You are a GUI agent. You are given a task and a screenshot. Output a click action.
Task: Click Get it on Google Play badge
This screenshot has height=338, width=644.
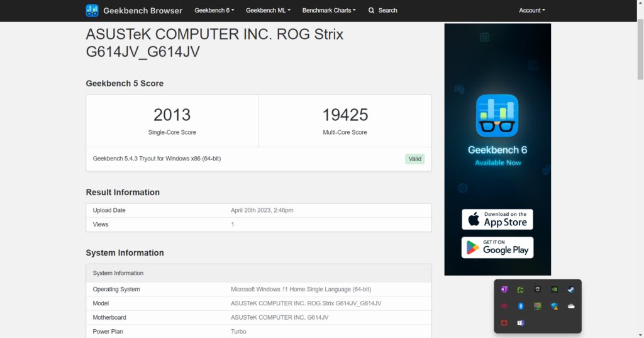tap(497, 247)
